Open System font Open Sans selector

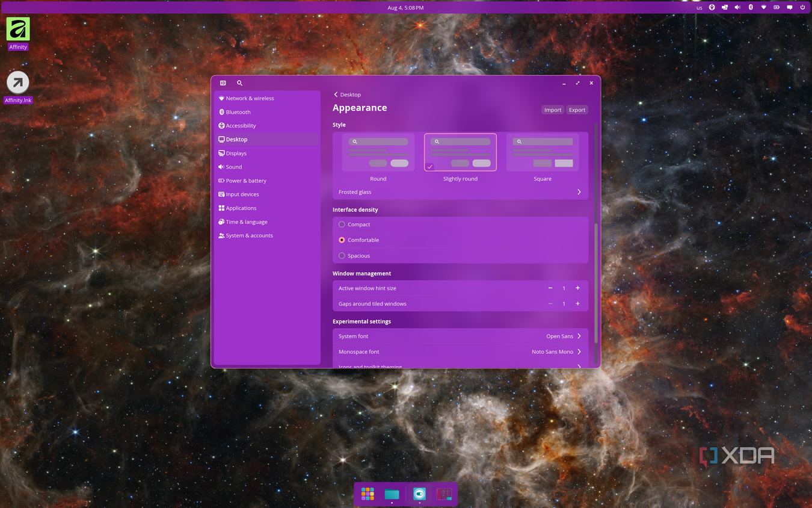coord(460,336)
